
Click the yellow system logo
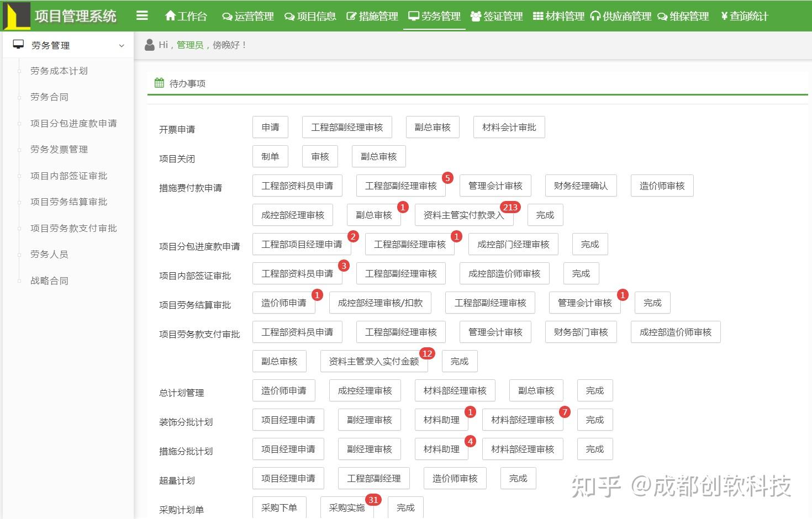(x=17, y=15)
